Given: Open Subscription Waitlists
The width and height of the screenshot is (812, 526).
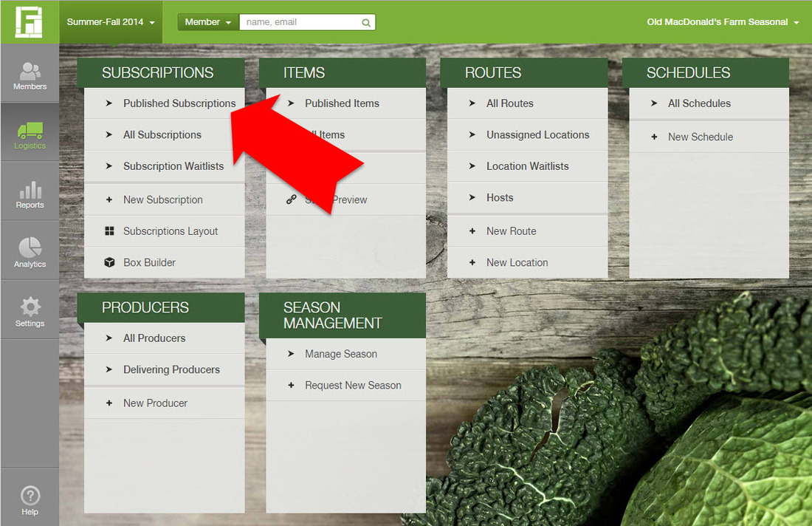Looking at the screenshot, I should 164,166.
